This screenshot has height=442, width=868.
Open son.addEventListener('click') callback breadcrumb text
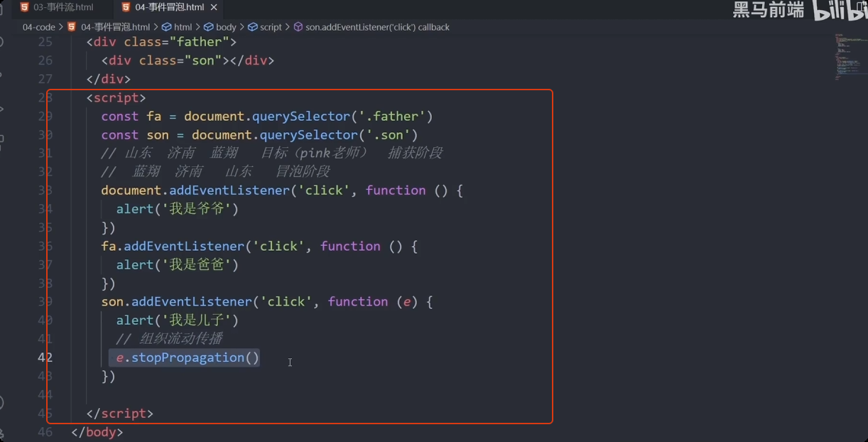tap(377, 27)
